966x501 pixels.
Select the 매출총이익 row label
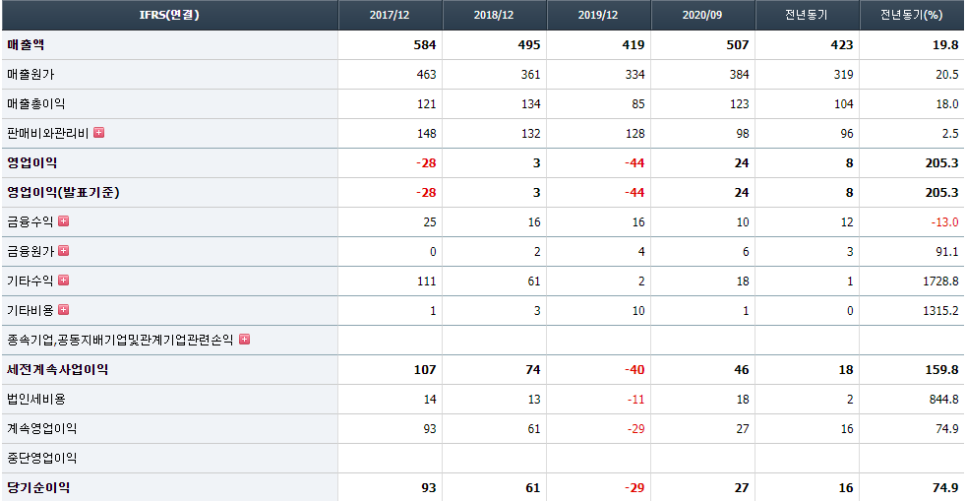36,104
